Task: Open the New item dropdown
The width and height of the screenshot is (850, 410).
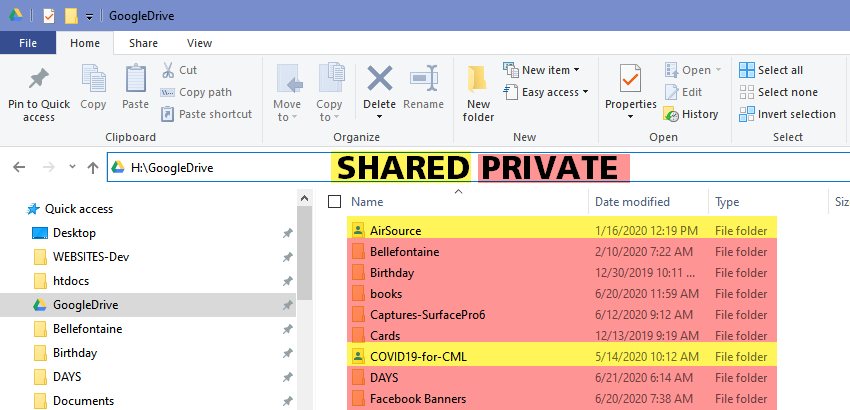Action: [541, 70]
